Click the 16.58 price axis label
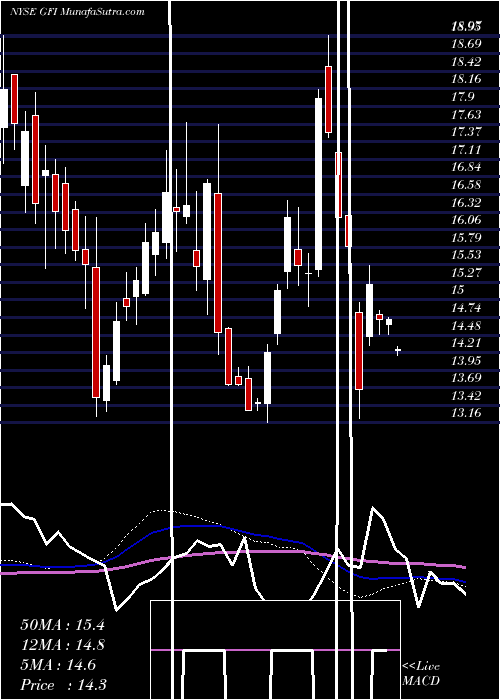 point(466,185)
